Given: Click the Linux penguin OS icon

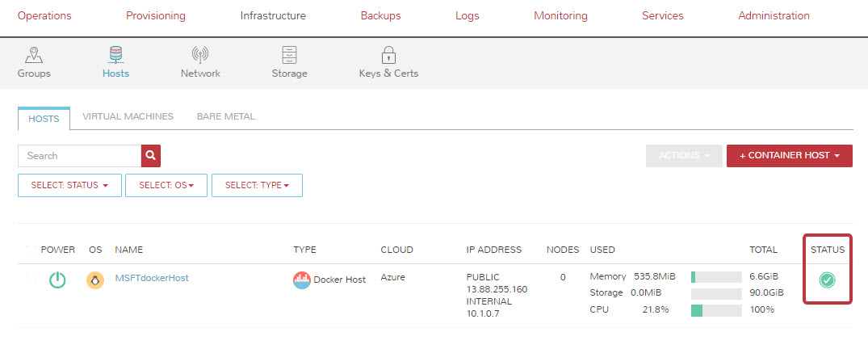Looking at the screenshot, I should (95, 280).
